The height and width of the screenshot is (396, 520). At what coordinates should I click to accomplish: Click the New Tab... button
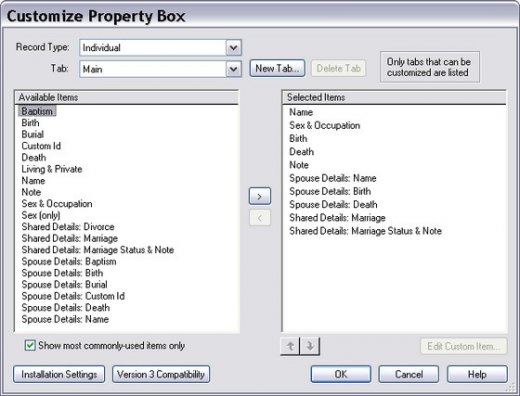(277, 68)
